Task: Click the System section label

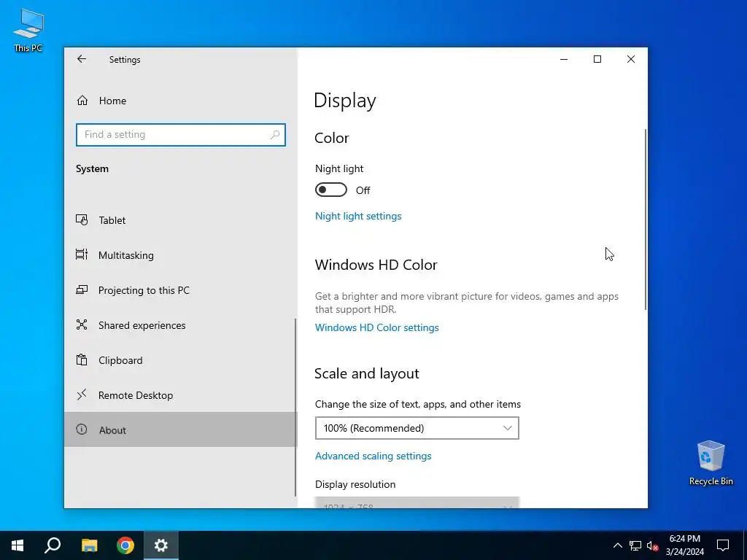Action: pyautogui.click(x=92, y=168)
